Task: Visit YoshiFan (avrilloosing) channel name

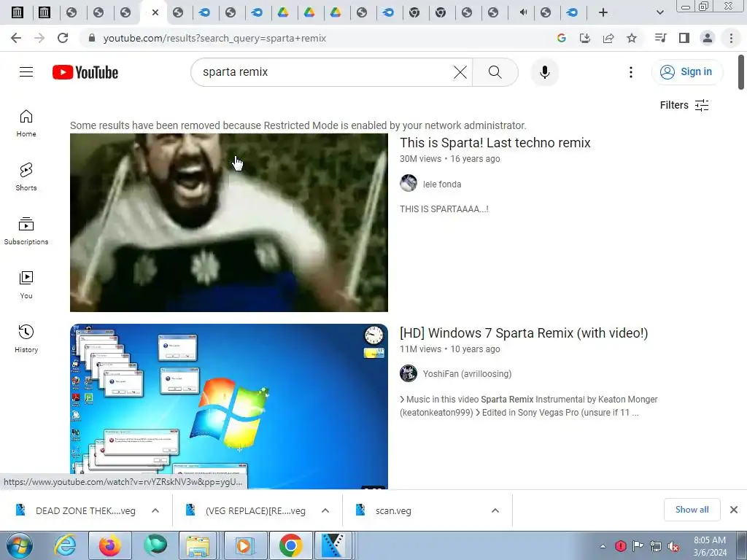Action: (467, 374)
